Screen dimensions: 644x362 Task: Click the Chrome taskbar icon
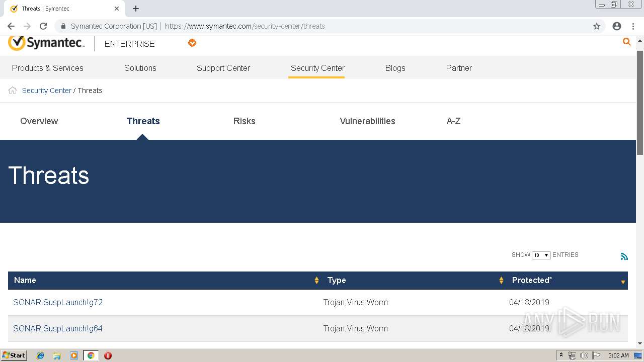click(91, 355)
